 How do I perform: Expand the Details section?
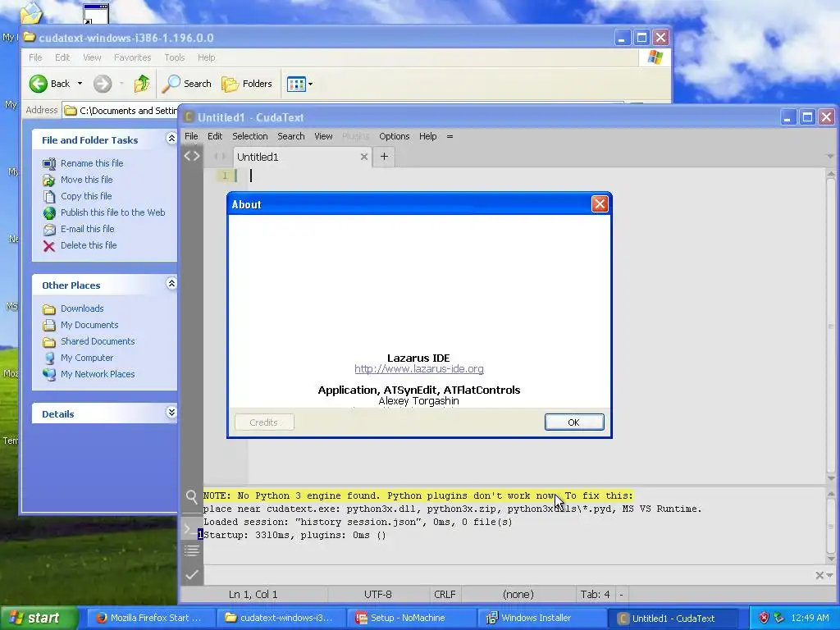point(171,413)
